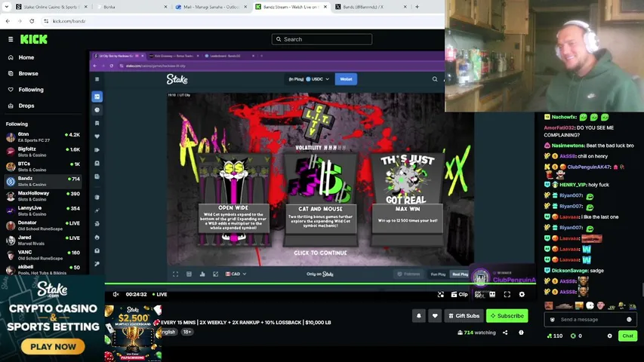
Task: Open Following in Kick sidebar
Action: (x=31, y=90)
